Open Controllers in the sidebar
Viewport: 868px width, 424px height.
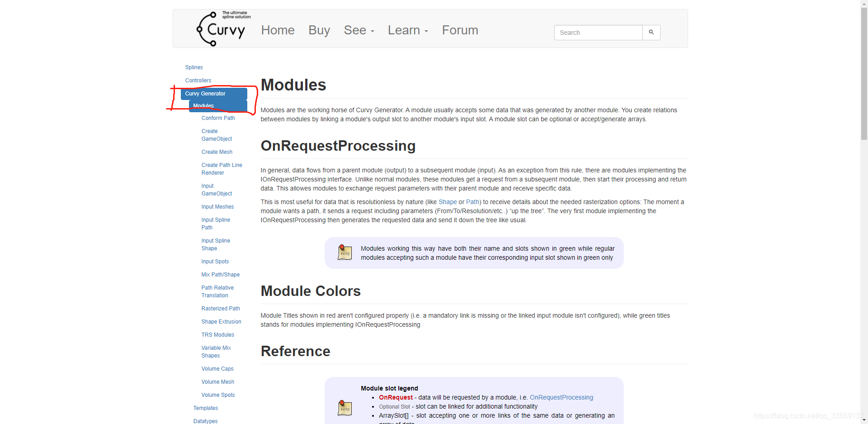198,81
